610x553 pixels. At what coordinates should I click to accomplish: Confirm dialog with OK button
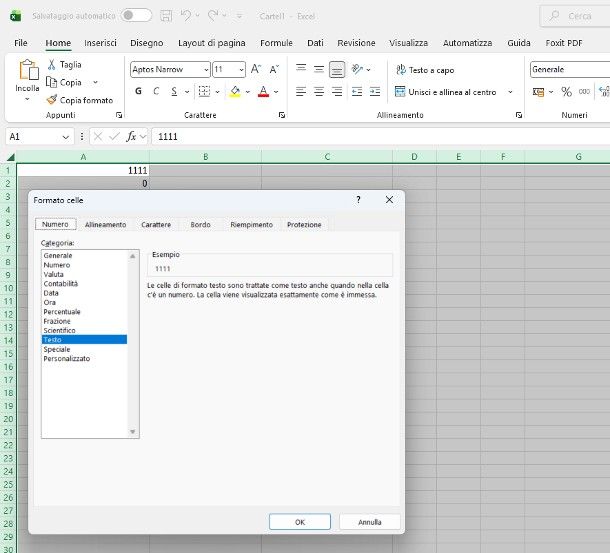(x=300, y=522)
